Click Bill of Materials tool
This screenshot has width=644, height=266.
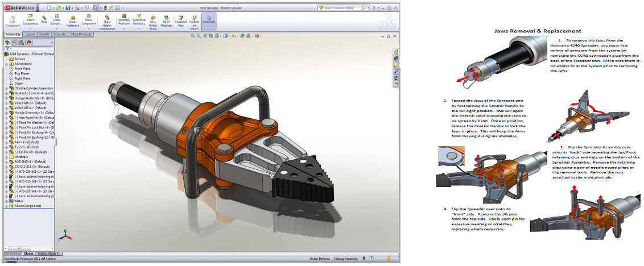(x=166, y=22)
